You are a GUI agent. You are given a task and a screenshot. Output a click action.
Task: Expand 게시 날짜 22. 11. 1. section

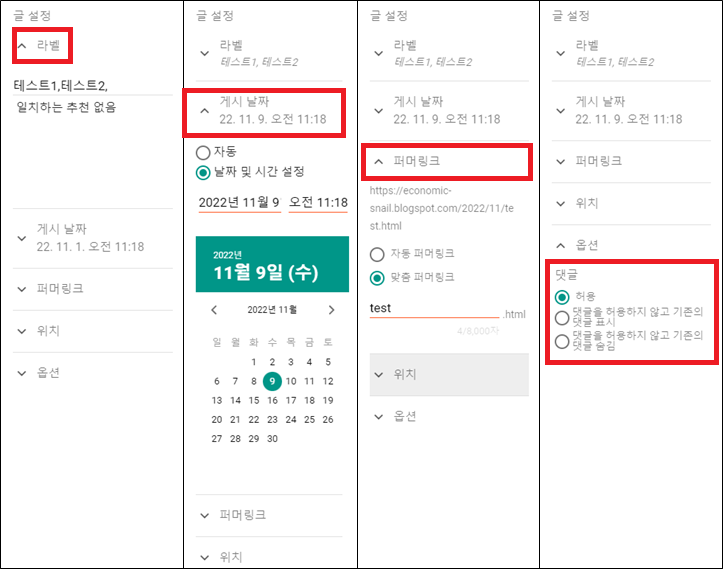(93, 238)
